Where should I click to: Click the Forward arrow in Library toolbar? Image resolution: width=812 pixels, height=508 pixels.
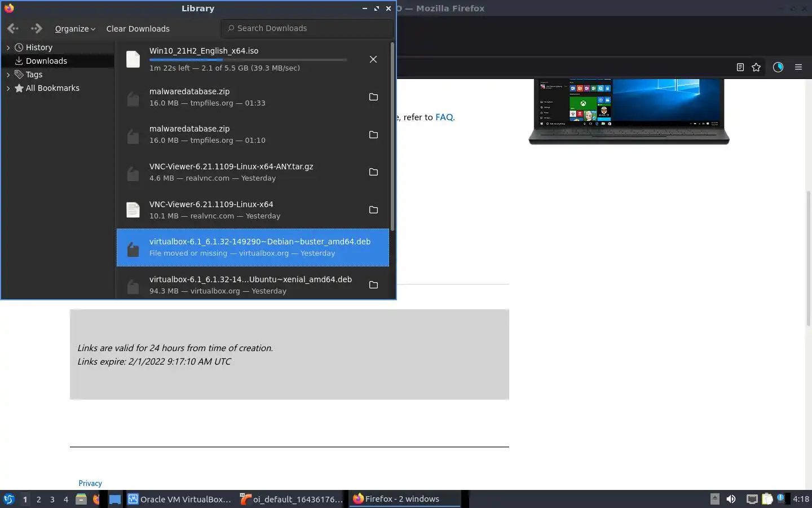[37, 28]
